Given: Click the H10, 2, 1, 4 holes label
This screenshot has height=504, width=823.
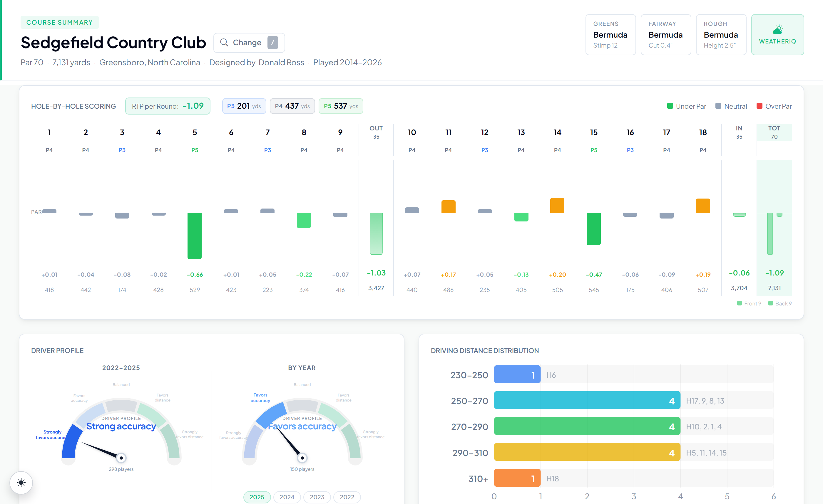Looking at the screenshot, I should point(704,427).
